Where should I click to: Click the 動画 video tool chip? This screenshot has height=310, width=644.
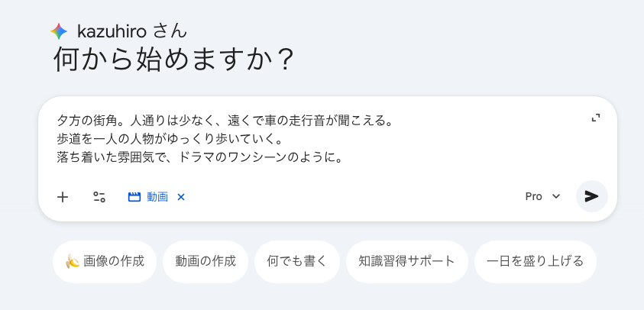point(148,197)
